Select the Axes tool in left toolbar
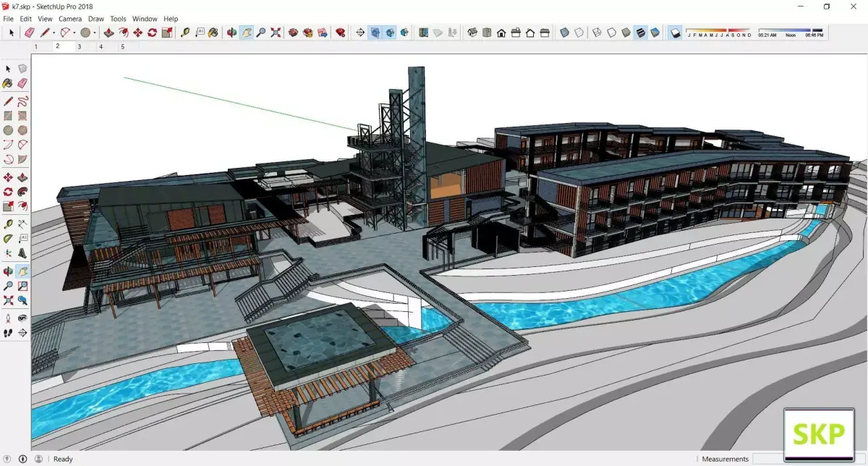 coord(8,253)
